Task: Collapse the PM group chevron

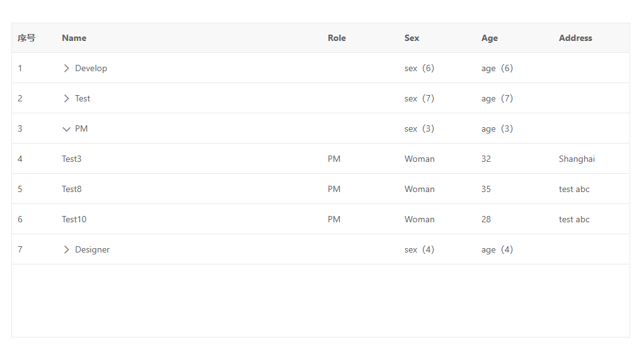Action: [66, 128]
